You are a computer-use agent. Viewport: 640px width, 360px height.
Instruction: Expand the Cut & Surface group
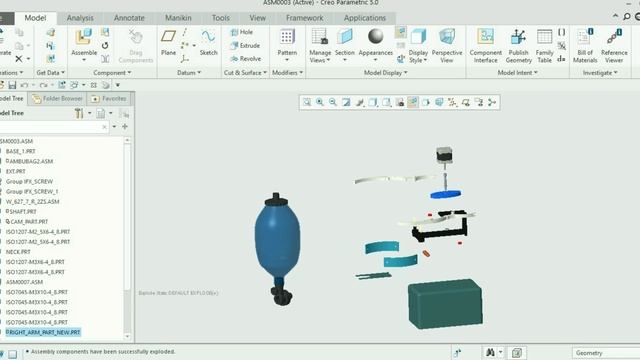click(x=245, y=73)
